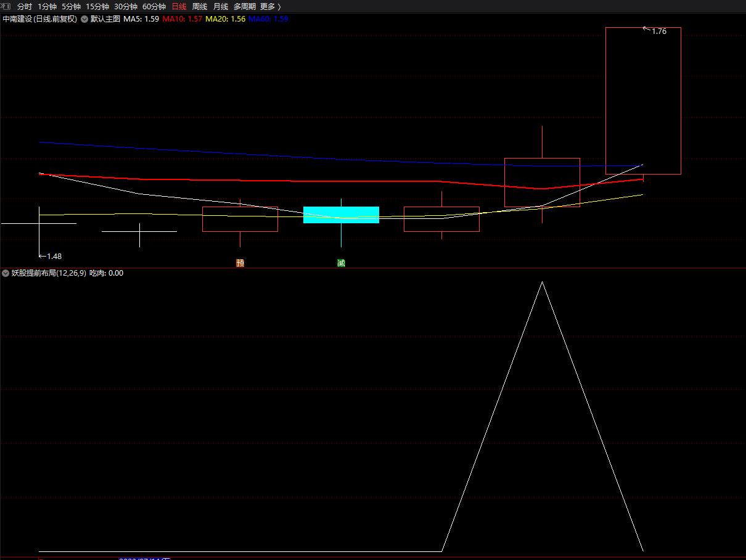Open the 妖股提前布局 sub-indicator dropdown
Viewport: 746px width, 560px height.
(x=6, y=273)
